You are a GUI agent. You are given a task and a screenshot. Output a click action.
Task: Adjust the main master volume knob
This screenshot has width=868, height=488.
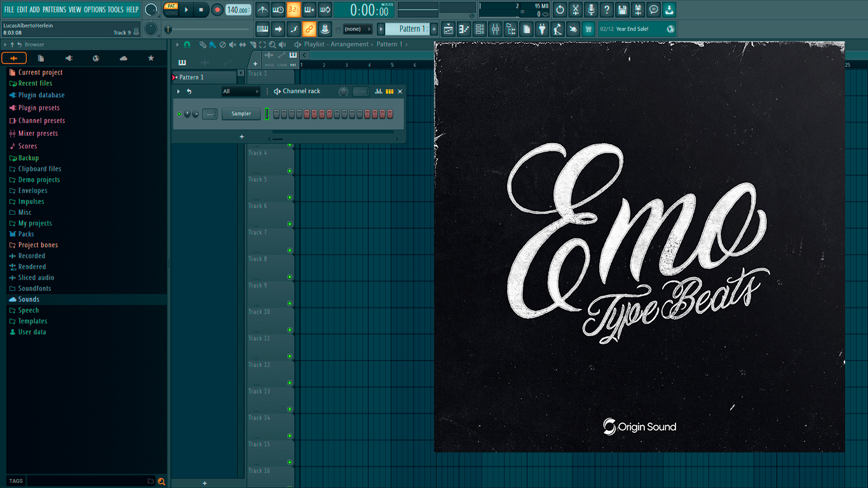[151, 10]
